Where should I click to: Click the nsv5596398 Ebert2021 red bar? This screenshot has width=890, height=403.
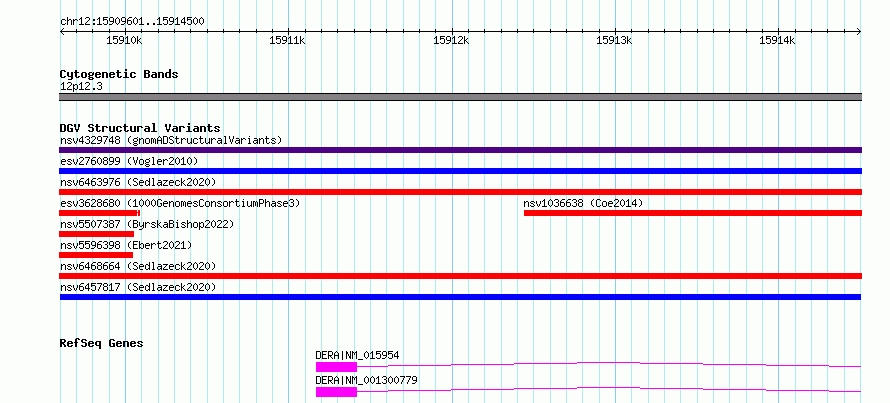tap(96, 255)
